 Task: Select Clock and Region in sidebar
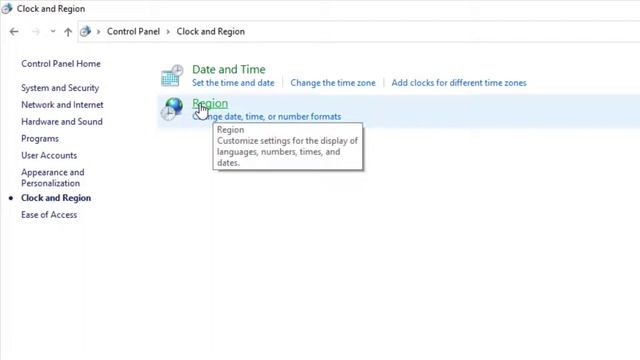[56, 198]
